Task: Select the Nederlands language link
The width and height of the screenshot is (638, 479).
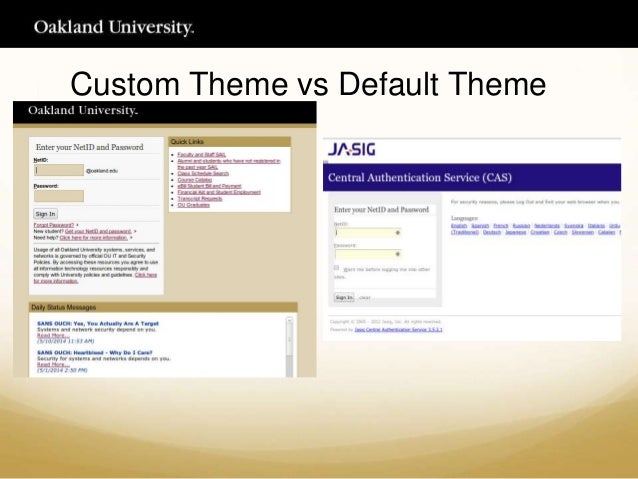Action: [x=547, y=226]
